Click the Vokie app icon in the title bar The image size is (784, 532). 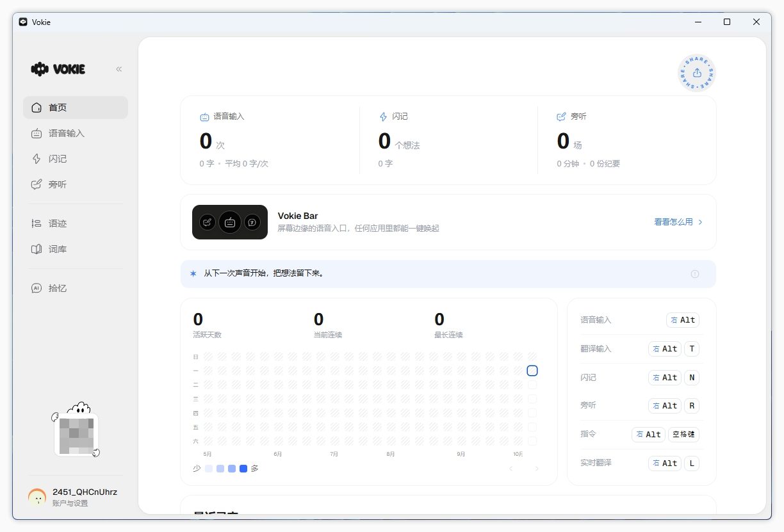(x=23, y=22)
